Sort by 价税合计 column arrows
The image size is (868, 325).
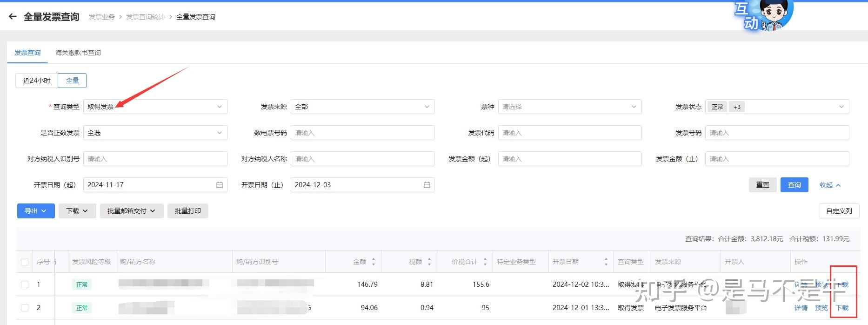point(485,262)
